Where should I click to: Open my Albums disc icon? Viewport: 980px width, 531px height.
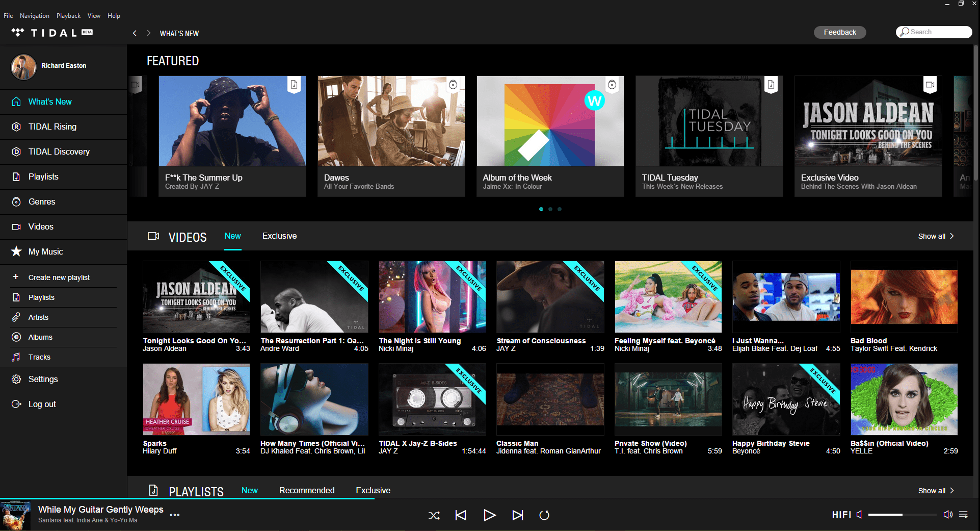click(16, 337)
